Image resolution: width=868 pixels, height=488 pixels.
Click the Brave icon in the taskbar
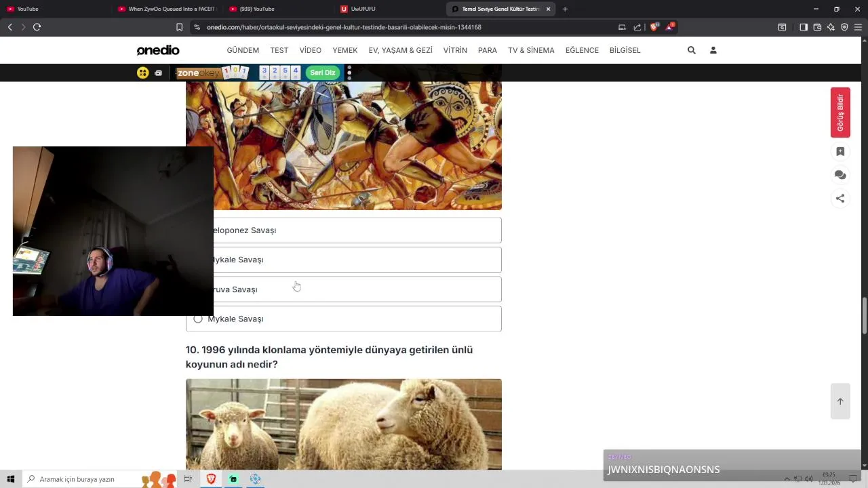[x=211, y=479]
